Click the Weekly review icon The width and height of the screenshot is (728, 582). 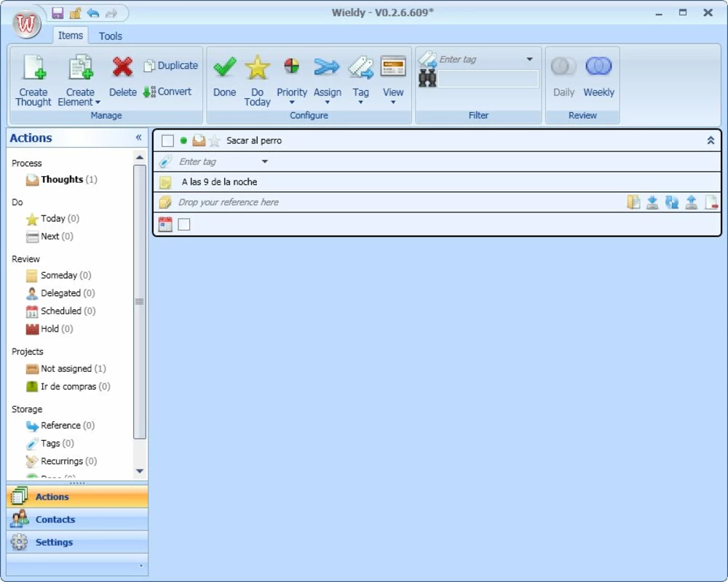[x=598, y=66]
